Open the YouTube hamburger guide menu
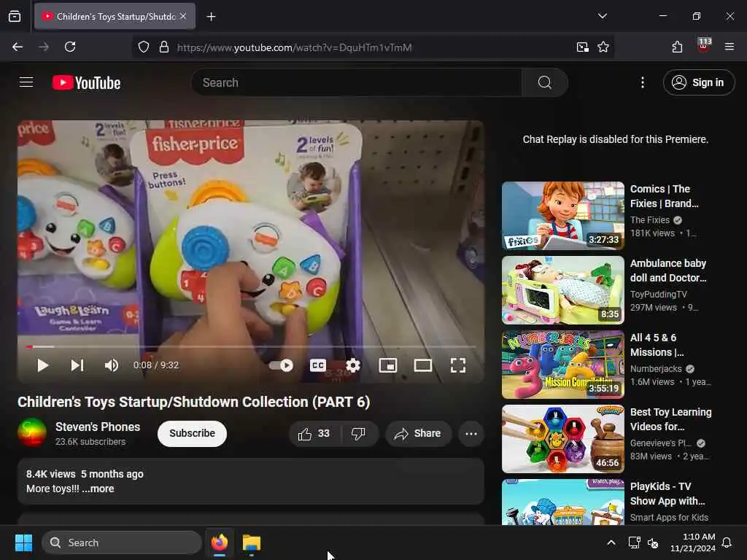 point(26,82)
